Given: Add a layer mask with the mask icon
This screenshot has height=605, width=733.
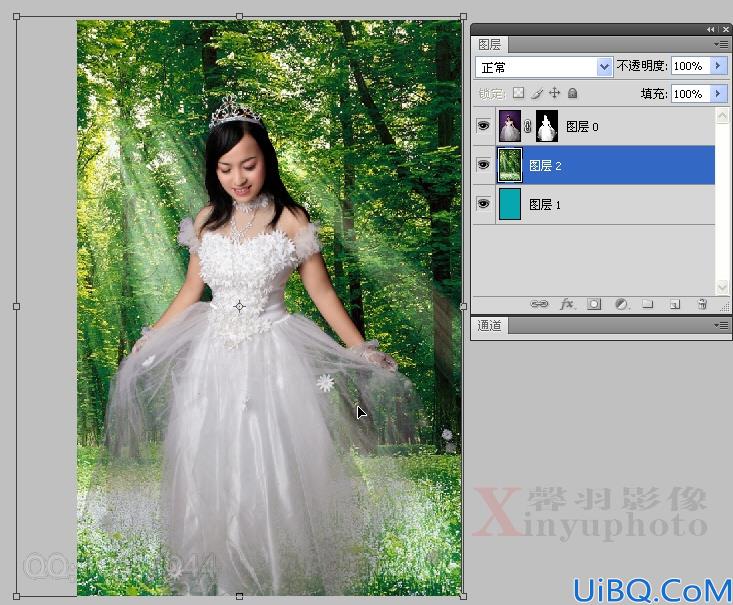Looking at the screenshot, I should coord(594,304).
